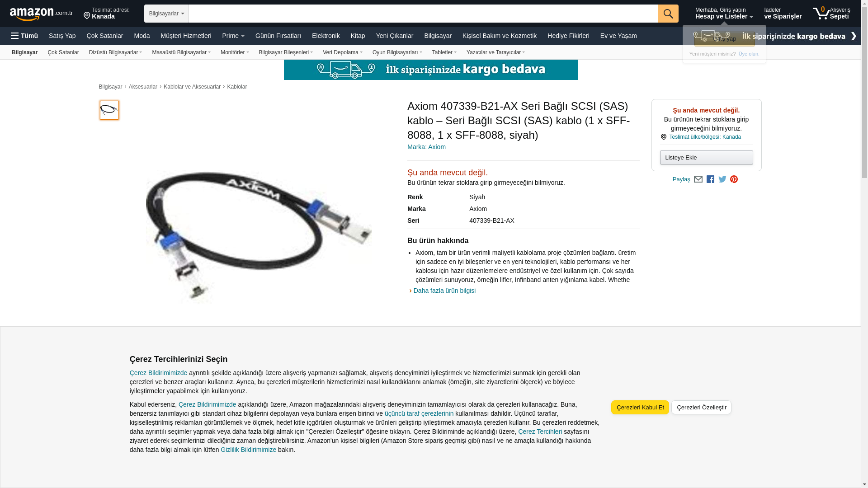Select the cable product thumbnail
Viewport: 868px width, 488px height.
click(109, 110)
